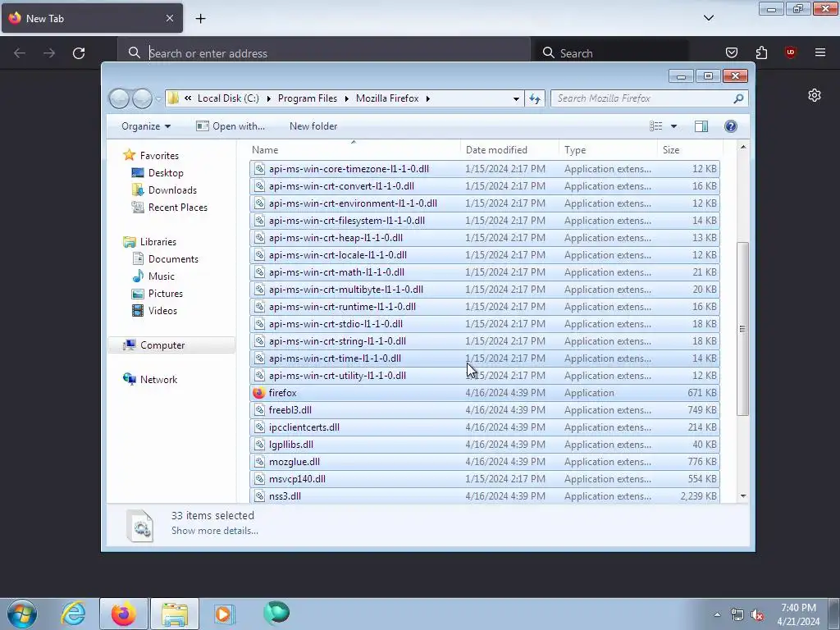Launch Windows Media Player from taskbar
The image size is (840, 630).
pyautogui.click(x=225, y=614)
